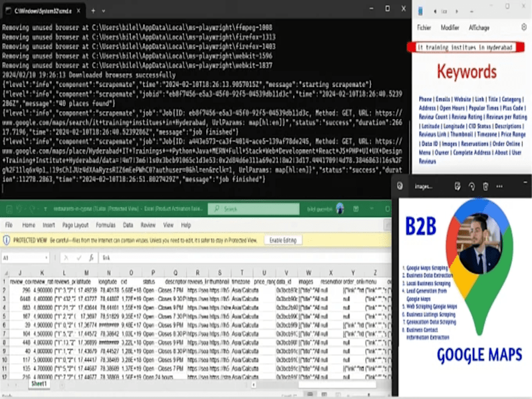Viewport: 532px width, 399px height.
Task: Open the Name Box dropdown arrow
Action: [47, 258]
